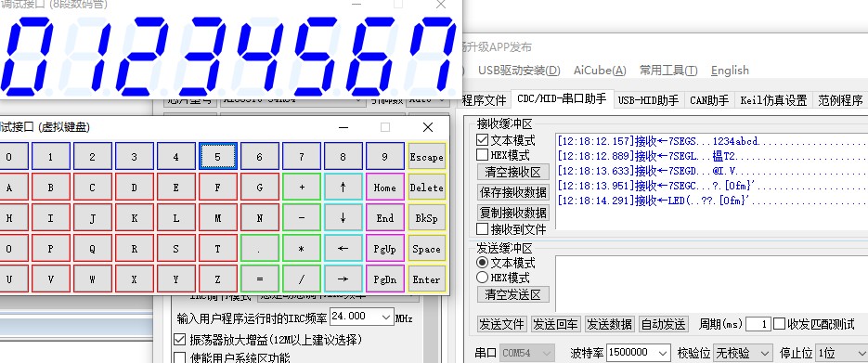868x363 pixels.
Task: Click the PgDn key on virtual keyboard
Action: click(384, 279)
